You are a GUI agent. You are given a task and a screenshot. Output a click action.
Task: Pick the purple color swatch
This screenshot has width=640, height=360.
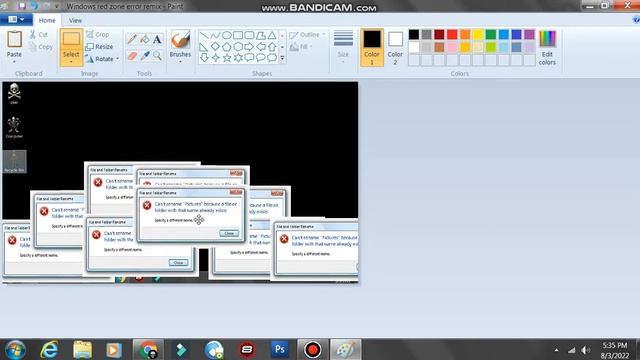[x=529, y=34]
